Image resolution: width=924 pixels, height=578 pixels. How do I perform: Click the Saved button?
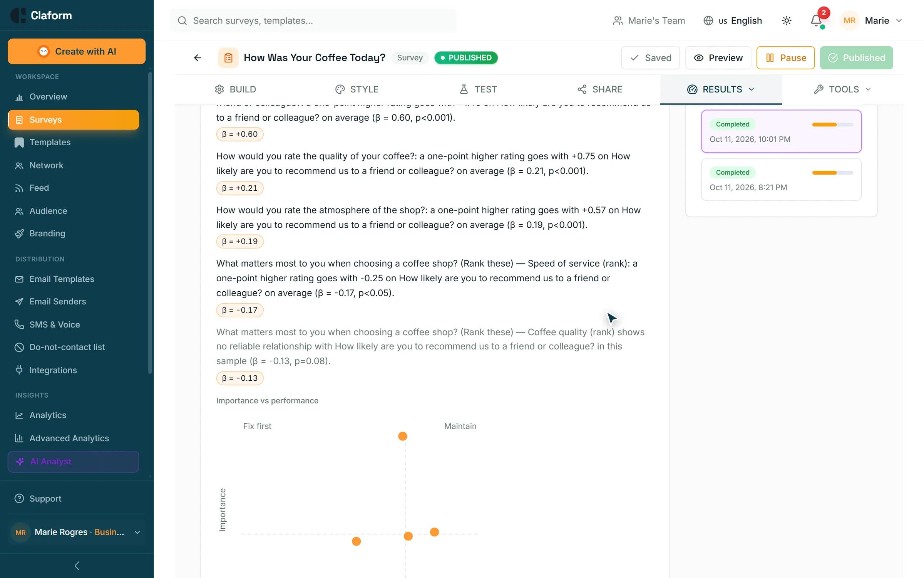[650, 58]
